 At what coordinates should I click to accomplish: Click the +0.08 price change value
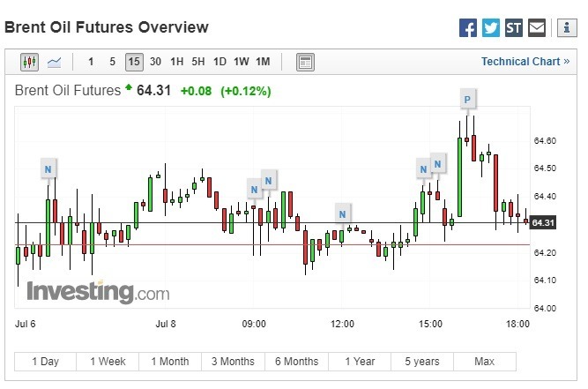click(x=196, y=91)
